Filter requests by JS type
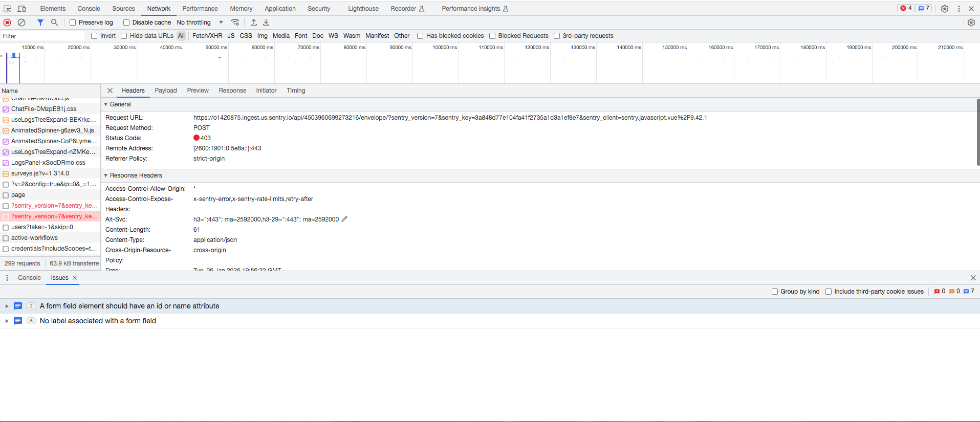Screen dimensions: 980x422 [231, 36]
